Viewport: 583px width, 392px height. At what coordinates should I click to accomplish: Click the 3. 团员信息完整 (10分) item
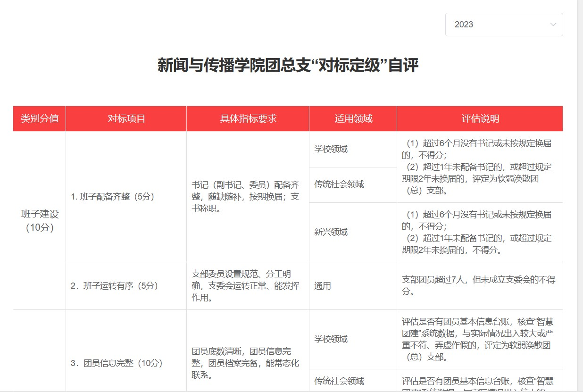coord(116,363)
